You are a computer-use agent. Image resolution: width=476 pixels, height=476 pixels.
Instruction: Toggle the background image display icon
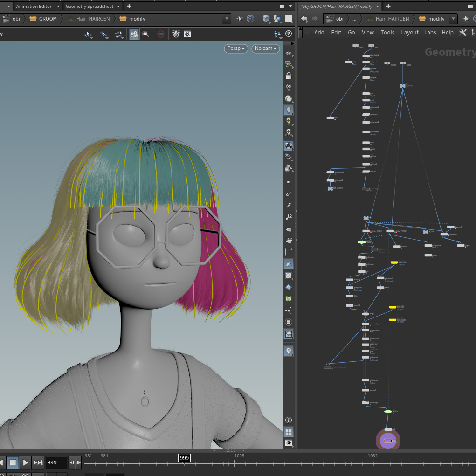click(289, 334)
